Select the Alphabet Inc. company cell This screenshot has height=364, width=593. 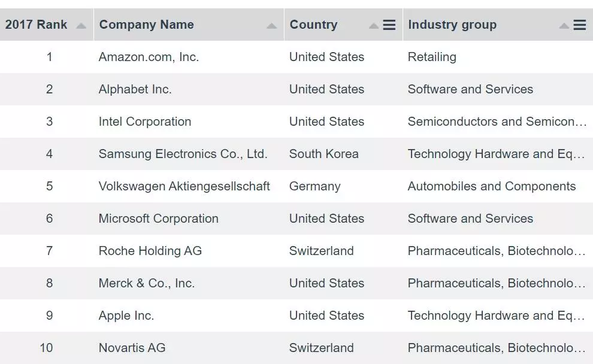pyautogui.click(x=135, y=90)
